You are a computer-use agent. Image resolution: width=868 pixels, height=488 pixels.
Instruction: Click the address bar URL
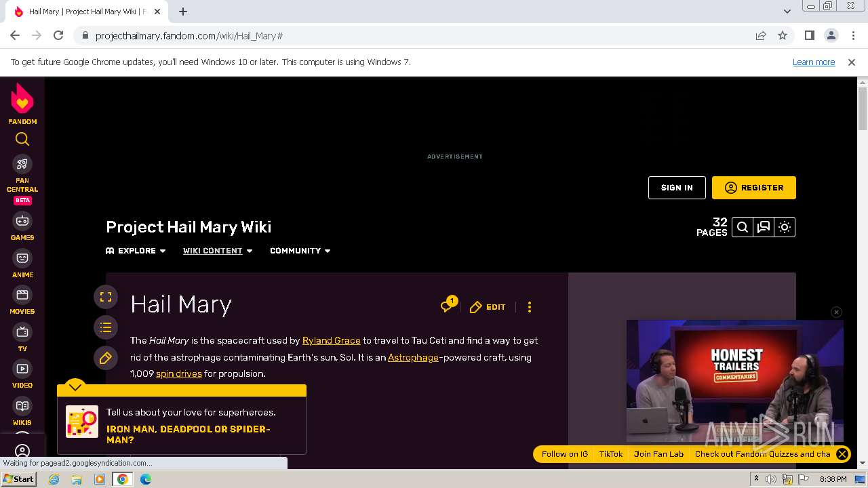189,36
